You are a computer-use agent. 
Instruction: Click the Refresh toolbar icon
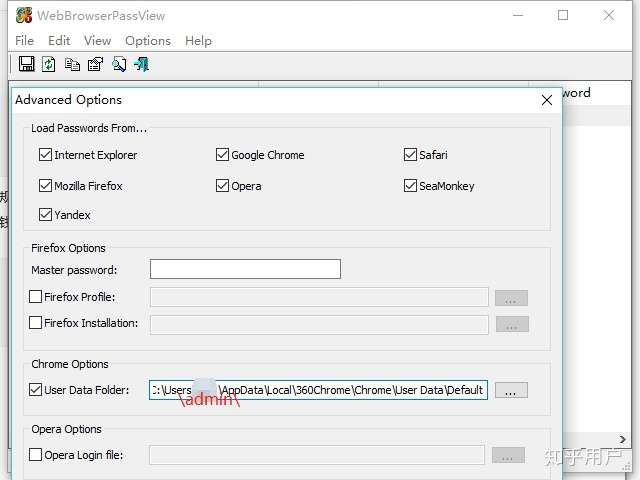click(49, 64)
